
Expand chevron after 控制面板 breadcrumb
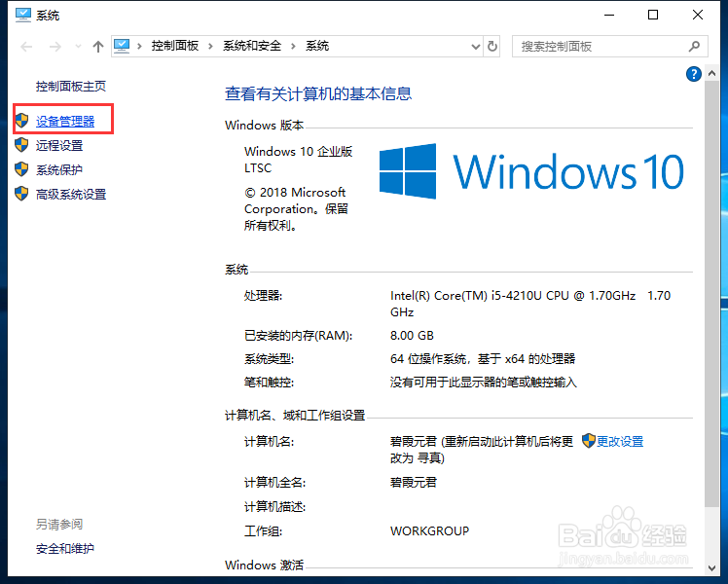click(210, 46)
